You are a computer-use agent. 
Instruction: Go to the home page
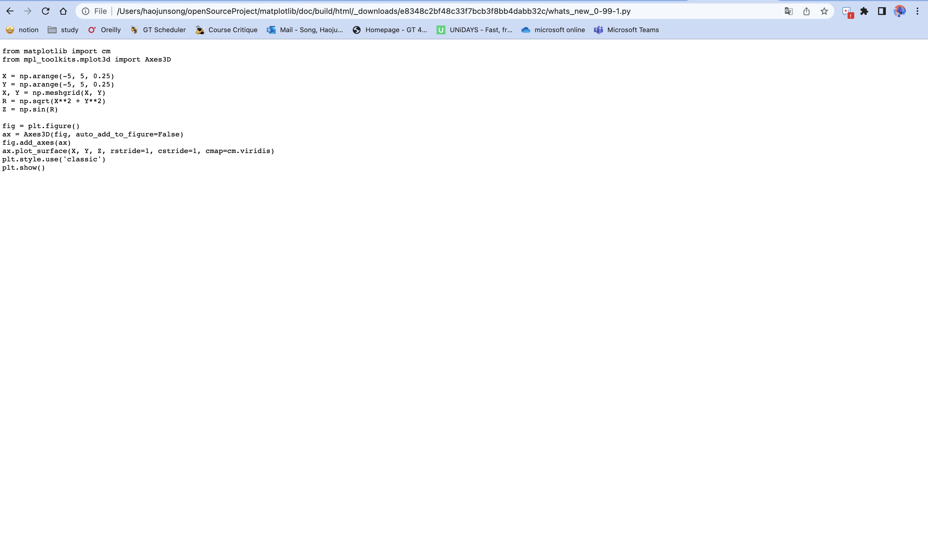click(x=63, y=11)
